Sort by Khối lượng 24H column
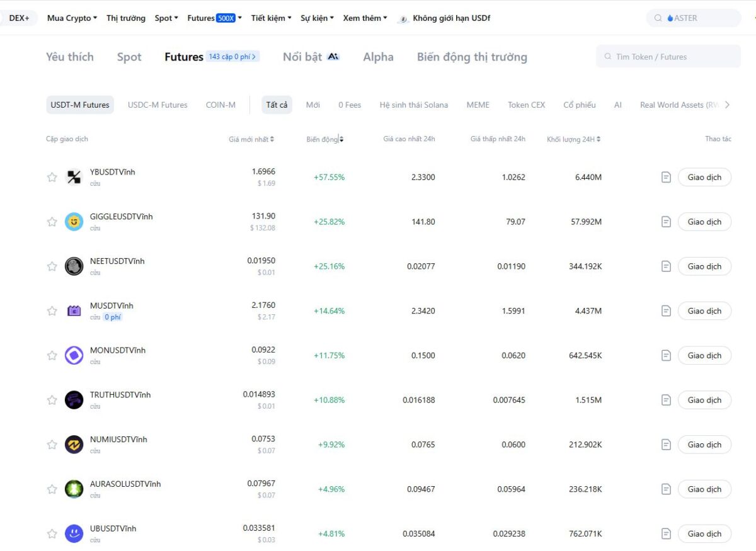 [x=573, y=139]
